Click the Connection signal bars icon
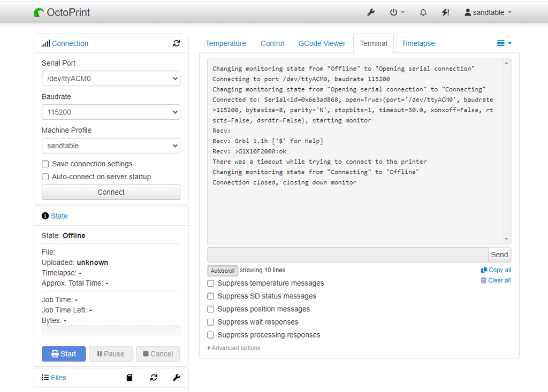Viewport: 548px width, 392px height. [x=45, y=43]
